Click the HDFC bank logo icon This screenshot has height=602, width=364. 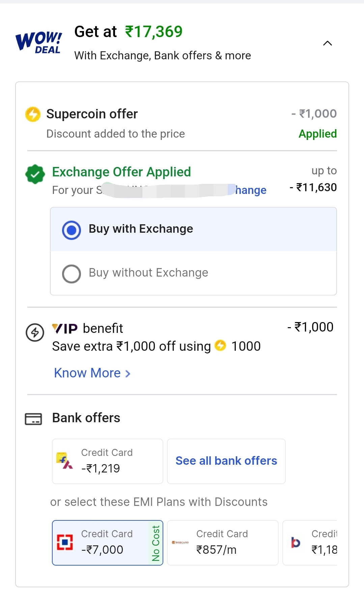point(65,542)
